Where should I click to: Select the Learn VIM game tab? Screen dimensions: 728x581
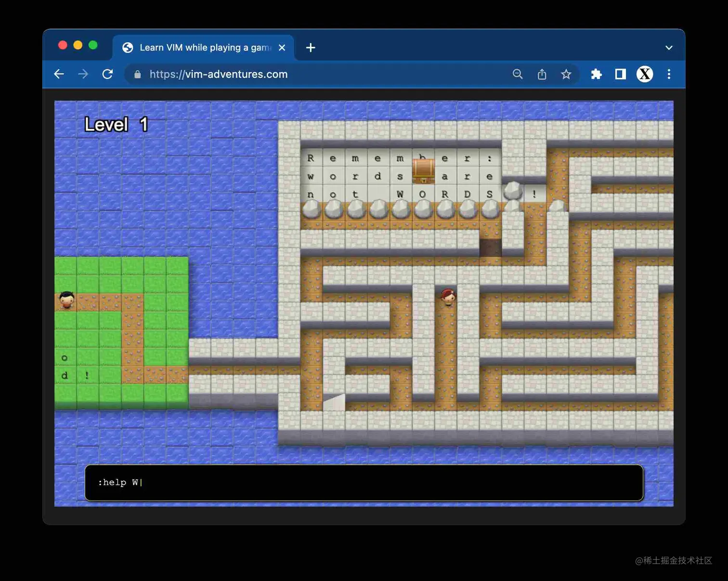point(202,47)
